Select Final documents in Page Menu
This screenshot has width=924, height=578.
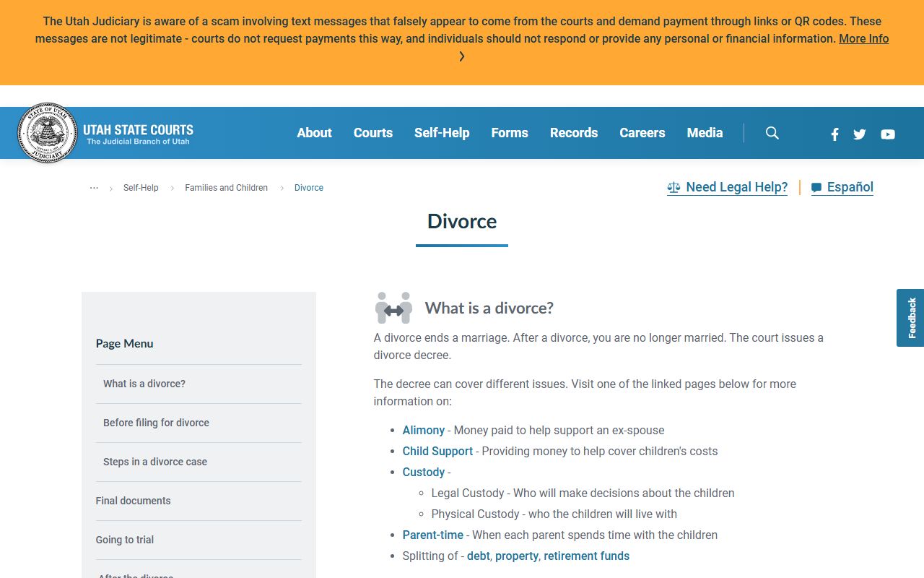click(134, 501)
